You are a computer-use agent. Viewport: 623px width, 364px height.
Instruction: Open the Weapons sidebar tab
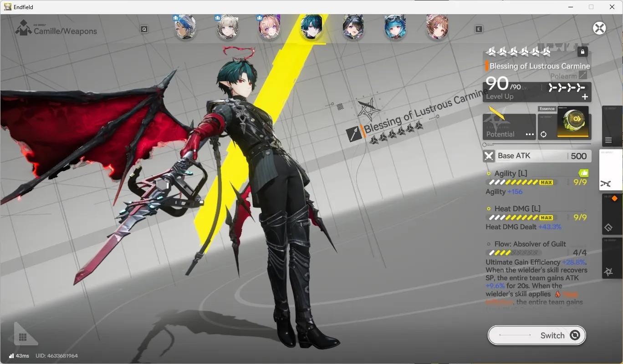click(611, 170)
